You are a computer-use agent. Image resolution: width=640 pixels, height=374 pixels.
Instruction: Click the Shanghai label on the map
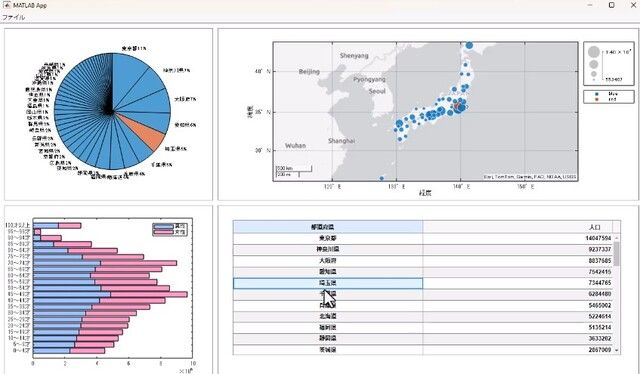pyautogui.click(x=341, y=141)
